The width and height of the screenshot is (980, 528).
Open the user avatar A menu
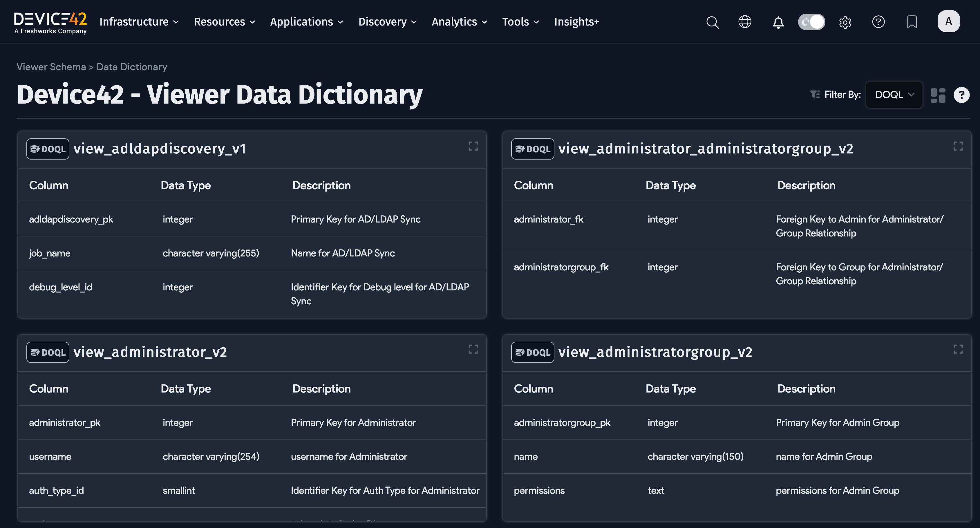coord(948,21)
